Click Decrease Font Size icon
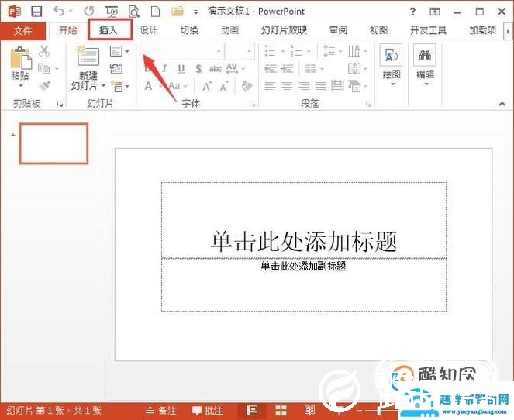The height and width of the screenshot is (420, 514). (x=225, y=87)
